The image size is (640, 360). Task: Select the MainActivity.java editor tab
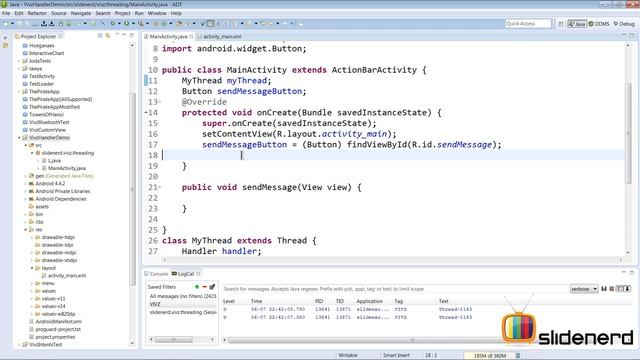[168, 36]
